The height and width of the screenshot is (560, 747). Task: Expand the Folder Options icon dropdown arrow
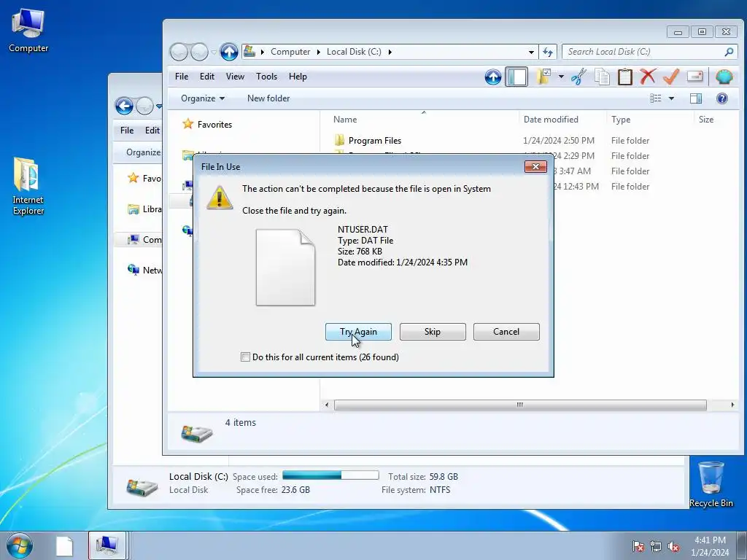[561, 77]
